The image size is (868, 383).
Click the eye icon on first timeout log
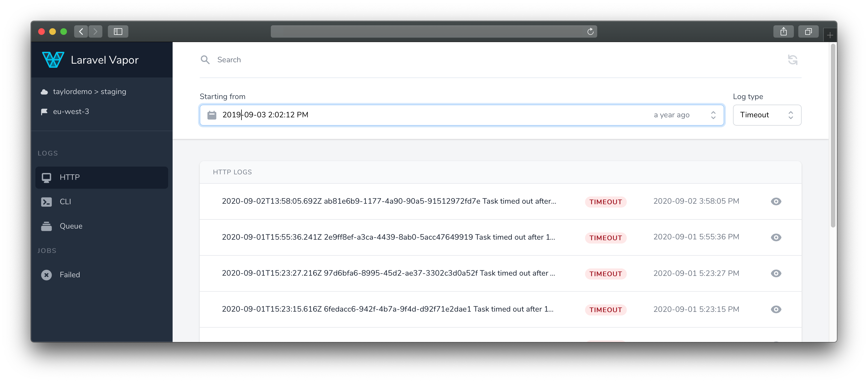[776, 201]
